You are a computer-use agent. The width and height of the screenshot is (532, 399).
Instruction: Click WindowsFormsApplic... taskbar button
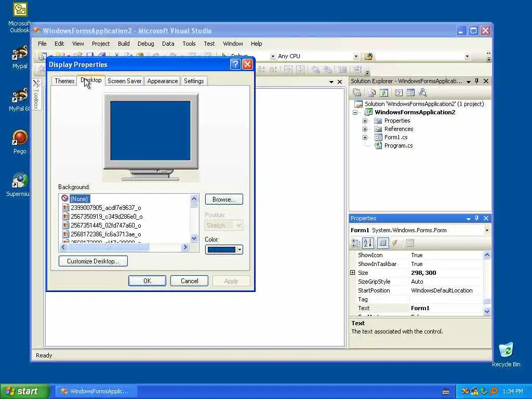(95, 391)
